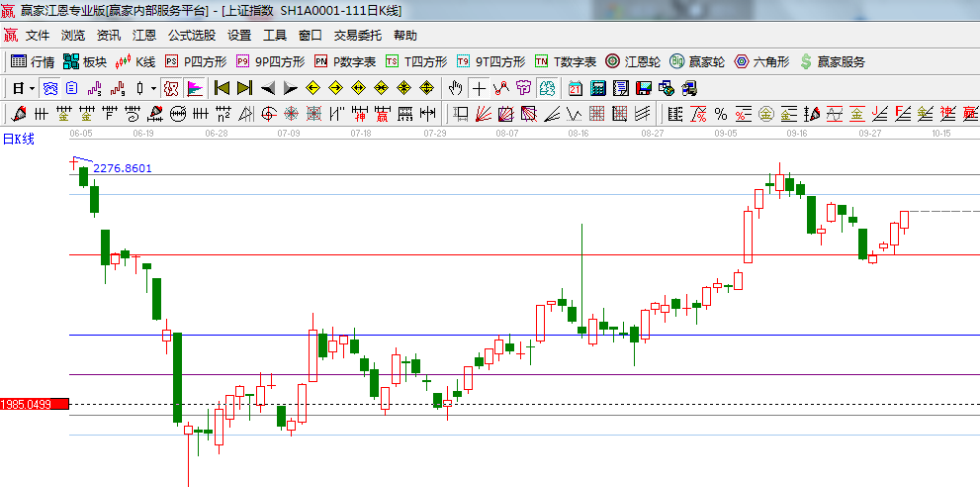Expand the candlestick type dropdown arrow

pyautogui.click(x=153, y=88)
